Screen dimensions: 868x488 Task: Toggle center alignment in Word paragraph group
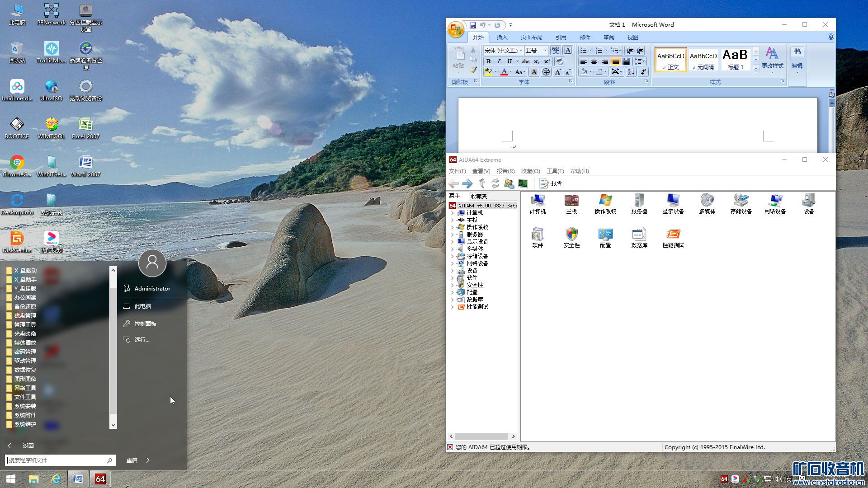click(x=594, y=61)
